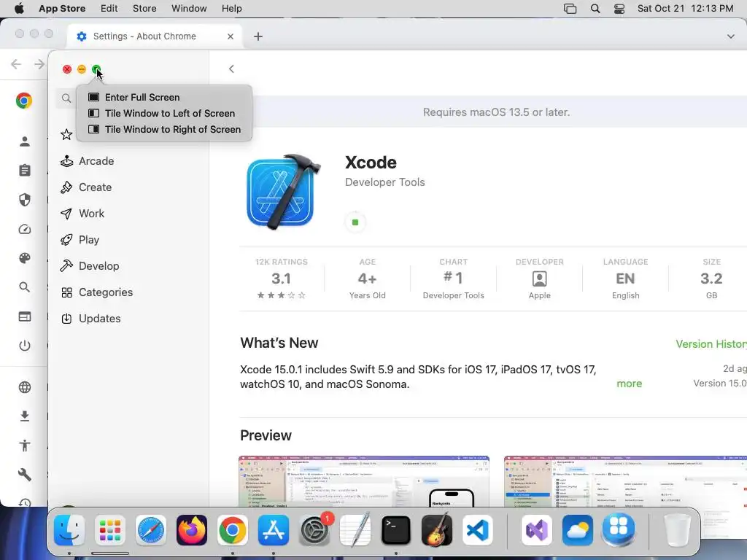The width and height of the screenshot is (747, 560).
Task: Open Appearance palette icon in Chrome settings
Action: pyautogui.click(x=25, y=258)
